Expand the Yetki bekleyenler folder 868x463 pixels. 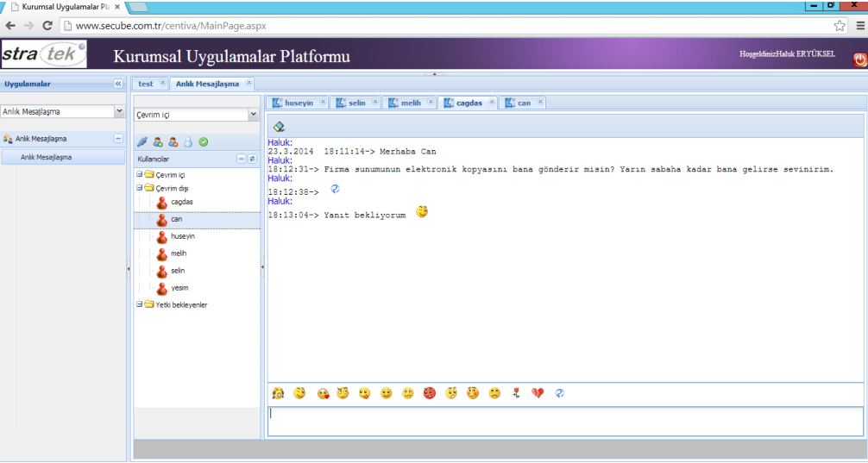pos(139,304)
